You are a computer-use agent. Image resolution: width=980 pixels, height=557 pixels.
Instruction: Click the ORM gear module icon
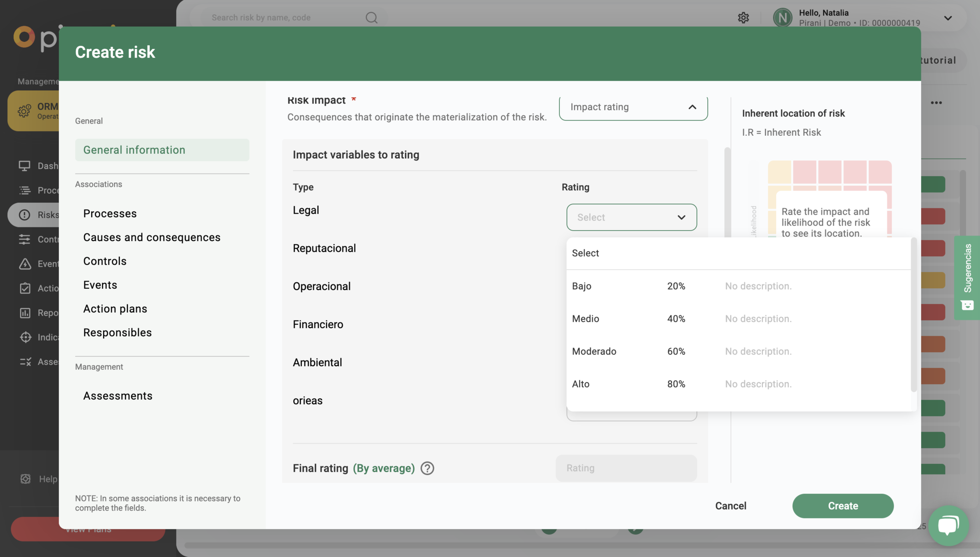pos(24,111)
